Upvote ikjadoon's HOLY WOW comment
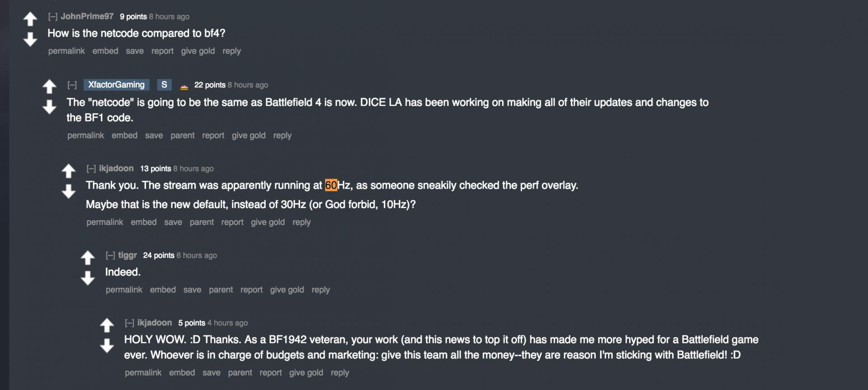The width and height of the screenshot is (868, 390). pyautogui.click(x=107, y=325)
